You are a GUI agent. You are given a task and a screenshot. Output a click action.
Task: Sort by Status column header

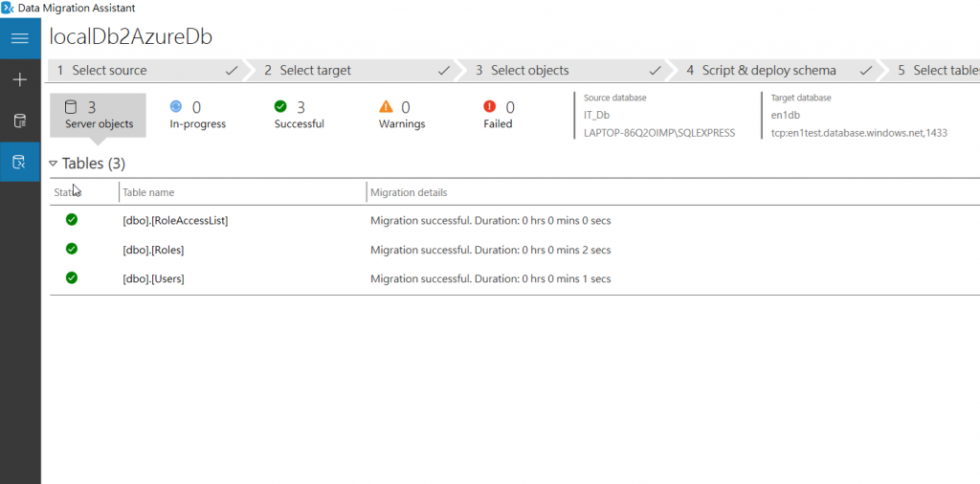tap(68, 192)
